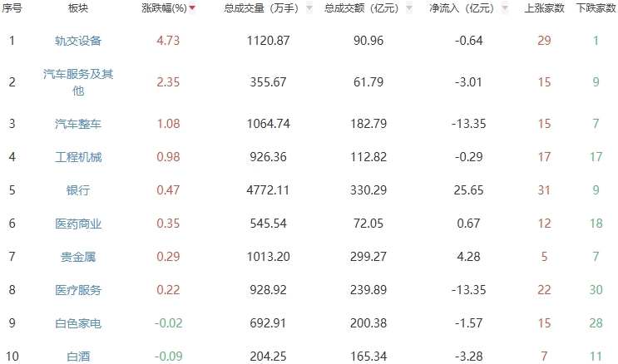The width and height of the screenshot is (618, 364).
Task: Sort by the 下跌家数 column header
Action: [x=596, y=8]
